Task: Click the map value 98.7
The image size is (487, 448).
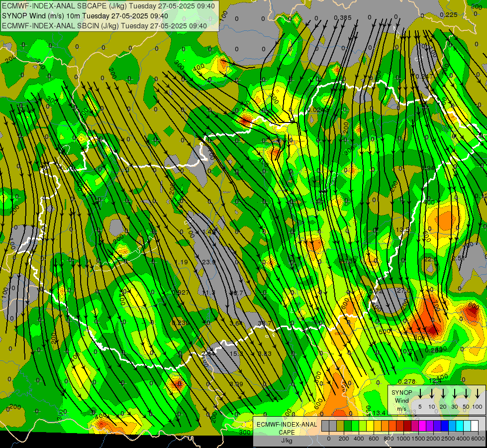Action: (x=236, y=293)
